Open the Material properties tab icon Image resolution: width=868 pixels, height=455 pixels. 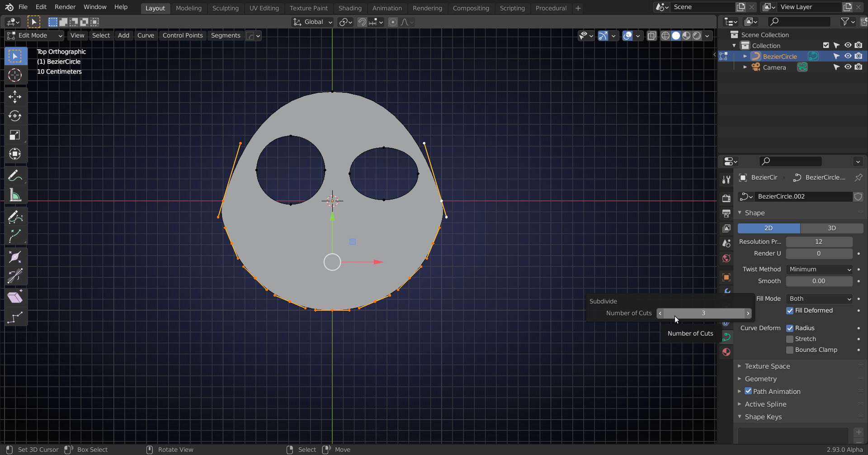point(726,352)
